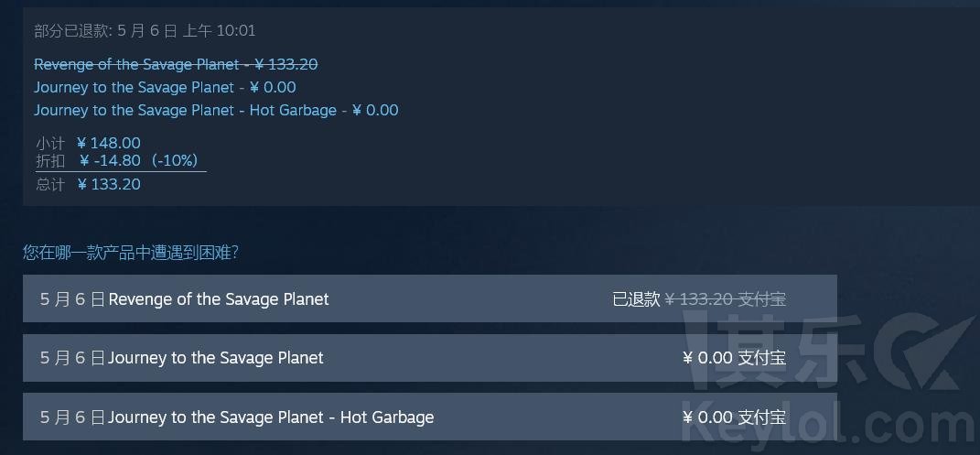This screenshot has height=455, width=980.
Task: Click the 小计 ¥ 148.00 subtotal line
Action: (x=88, y=143)
